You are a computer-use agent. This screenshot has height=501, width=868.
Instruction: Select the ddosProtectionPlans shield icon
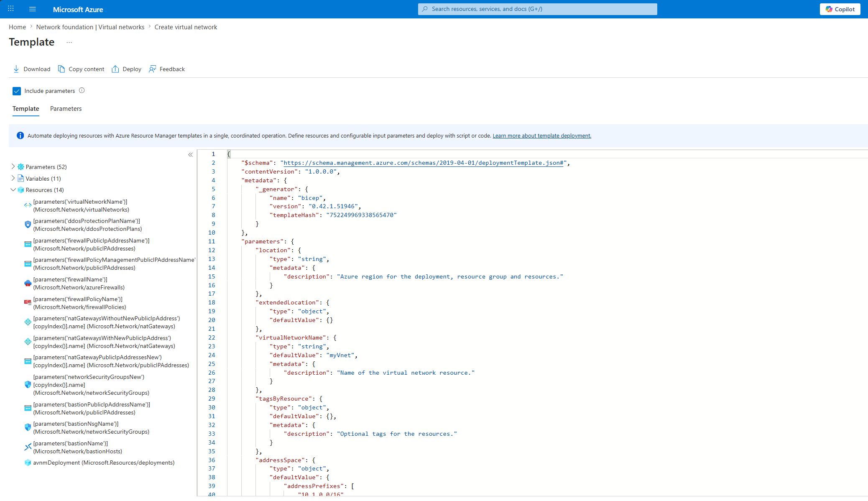click(28, 225)
